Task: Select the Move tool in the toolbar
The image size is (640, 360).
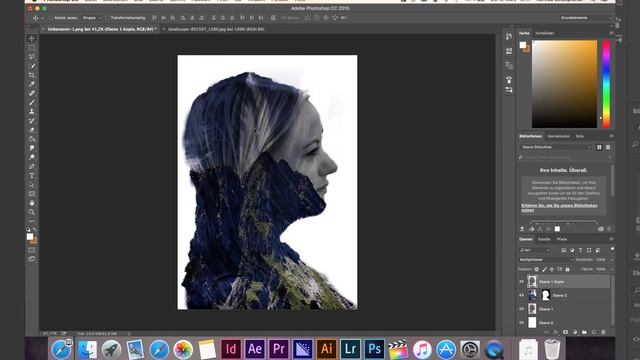Action: point(32,38)
